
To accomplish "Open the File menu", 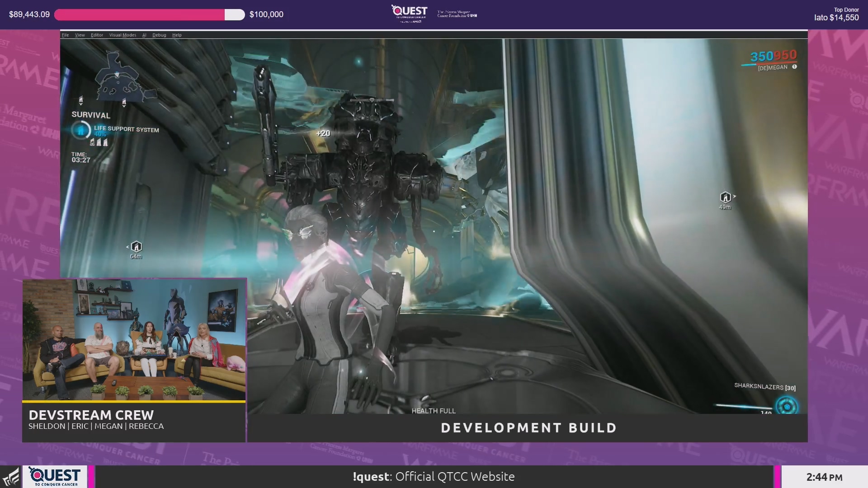I will coord(65,35).
